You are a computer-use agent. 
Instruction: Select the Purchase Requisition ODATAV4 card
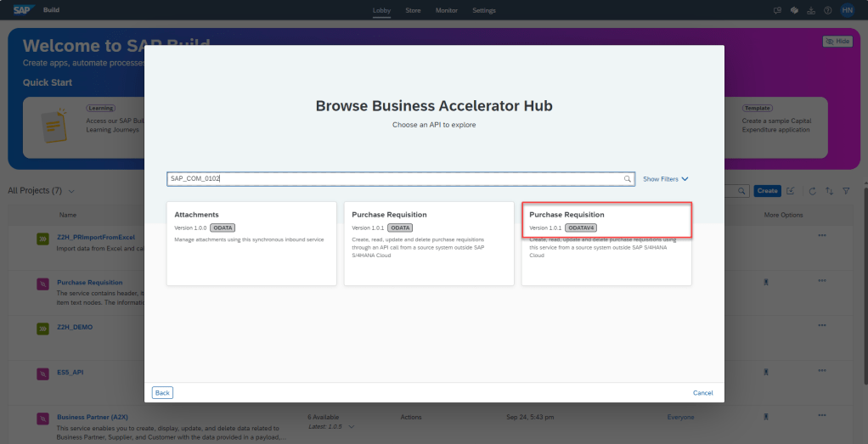point(606,243)
